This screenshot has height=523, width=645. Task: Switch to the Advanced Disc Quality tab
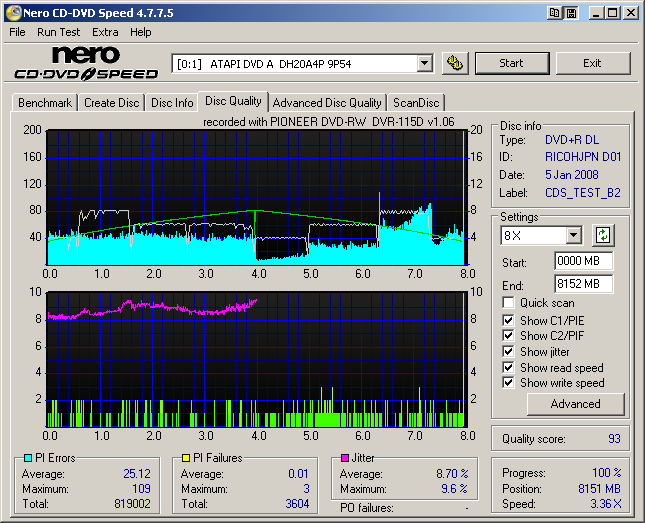327,102
